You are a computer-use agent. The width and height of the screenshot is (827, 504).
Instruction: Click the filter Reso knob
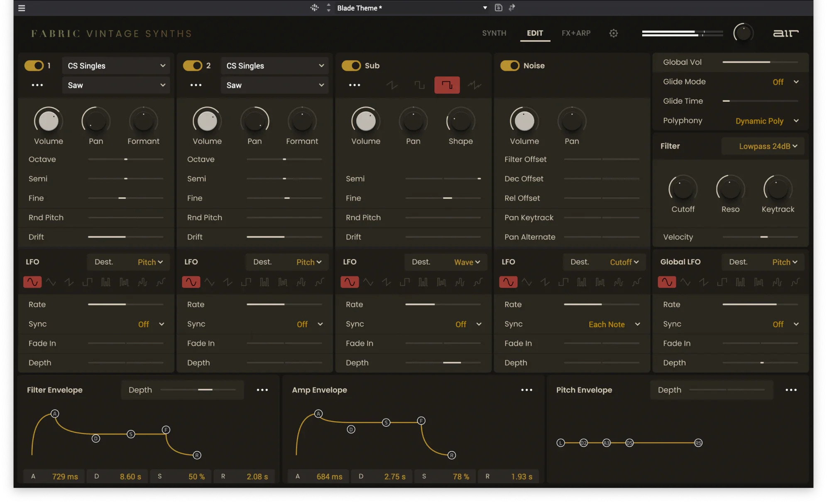[730, 189]
